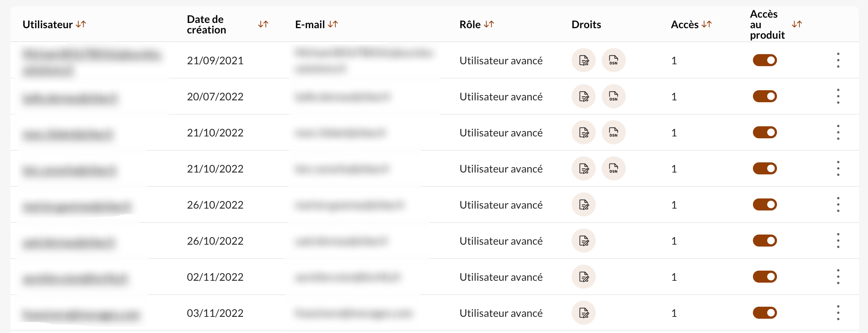Click the DSN rights icon for the 21/09/2021 user
Screen dimensions: 868x333
613,60
